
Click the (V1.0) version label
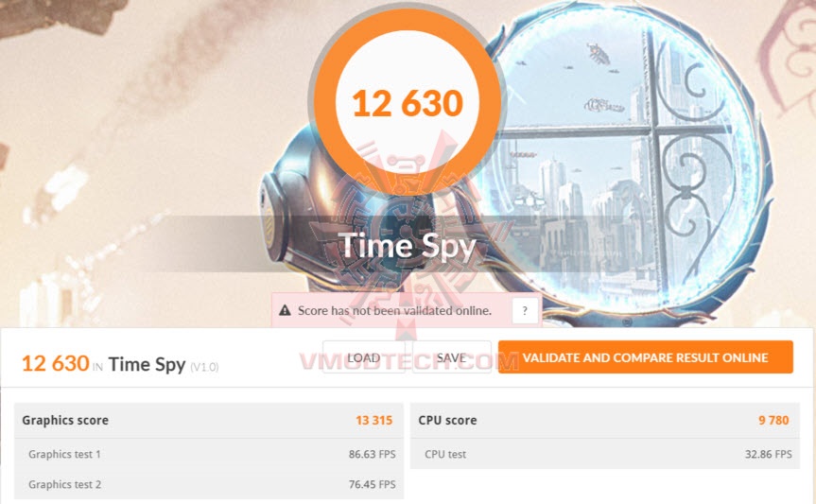(x=204, y=366)
